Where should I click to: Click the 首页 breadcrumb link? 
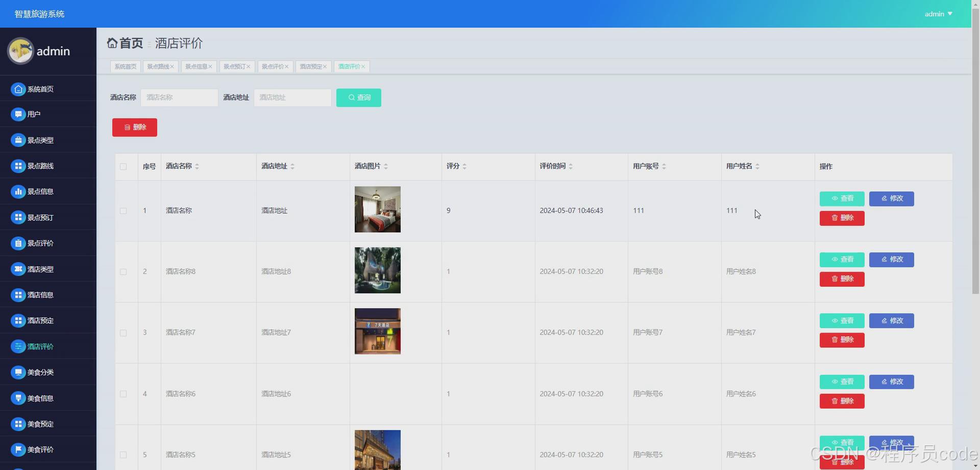(131, 43)
